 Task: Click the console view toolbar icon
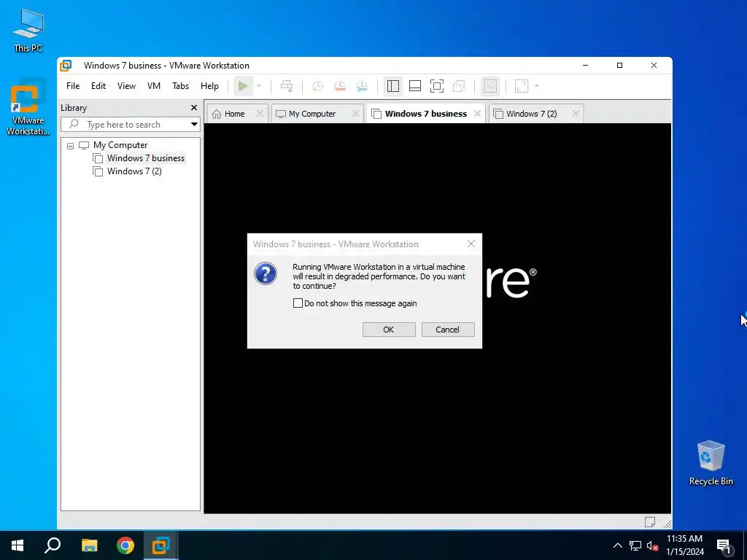point(489,86)
